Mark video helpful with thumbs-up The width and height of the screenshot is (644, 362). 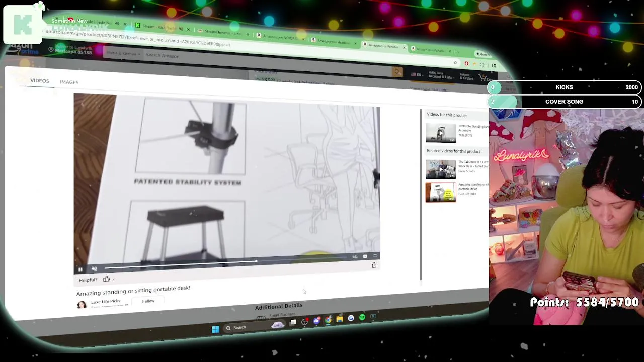107,279
